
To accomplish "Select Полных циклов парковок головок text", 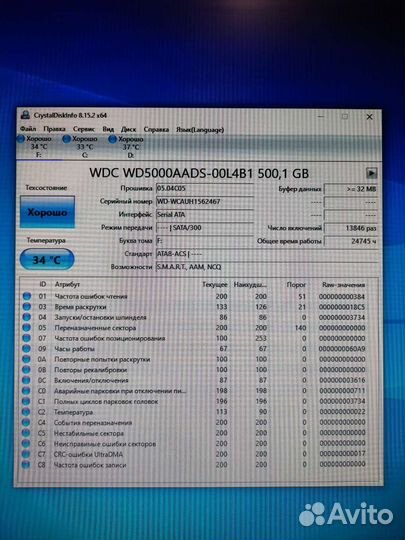I will pos(106,402).
